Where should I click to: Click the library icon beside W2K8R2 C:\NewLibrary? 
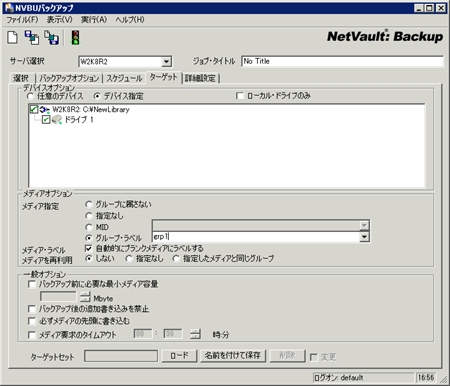[44, 109]
